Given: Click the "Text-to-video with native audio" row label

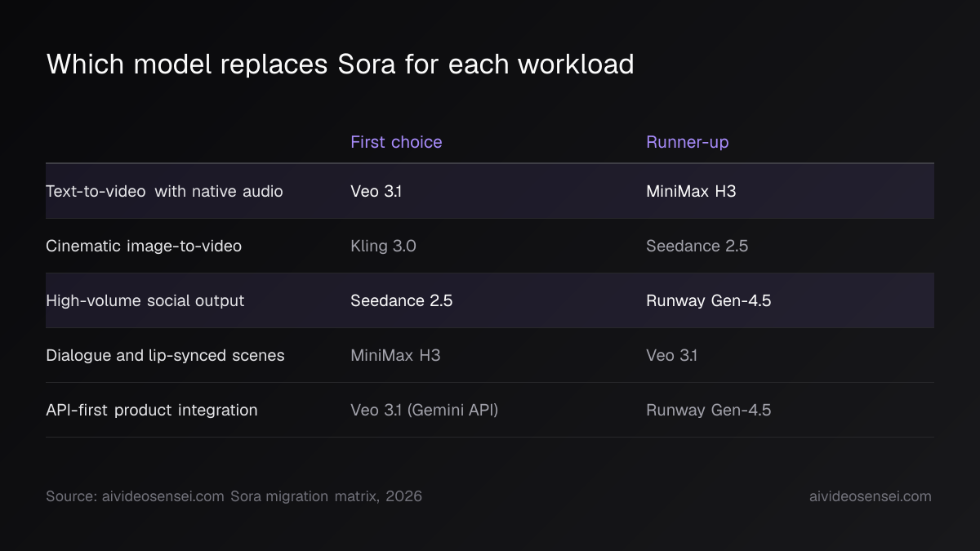Looking at the screenshot, I should 164,191.
